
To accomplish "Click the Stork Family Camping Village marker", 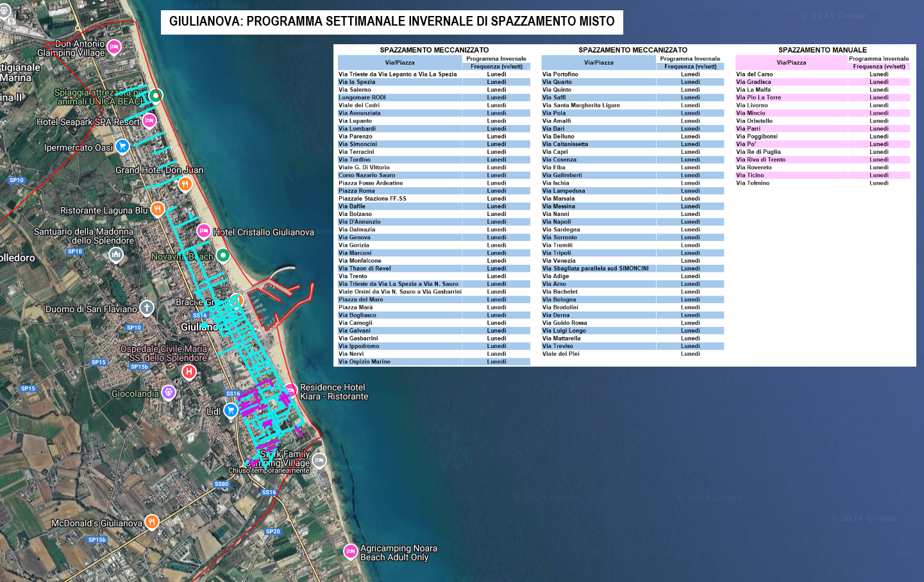I will pyautogui.click(x=319, y=460).
